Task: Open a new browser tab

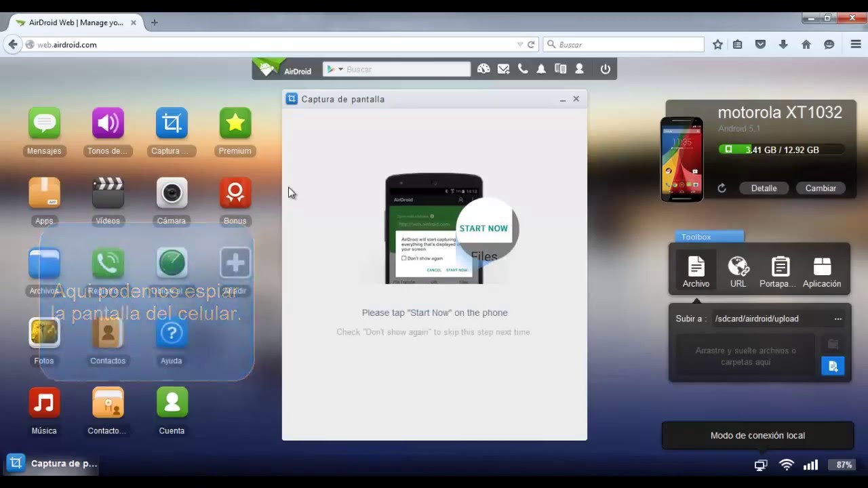Action: 155,22
